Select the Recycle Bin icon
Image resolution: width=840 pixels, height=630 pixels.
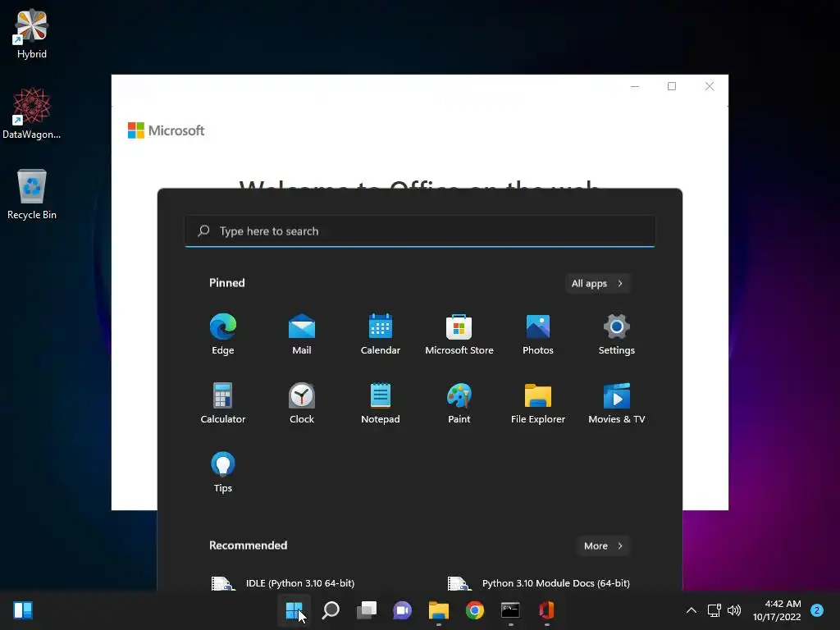[32, 194]
